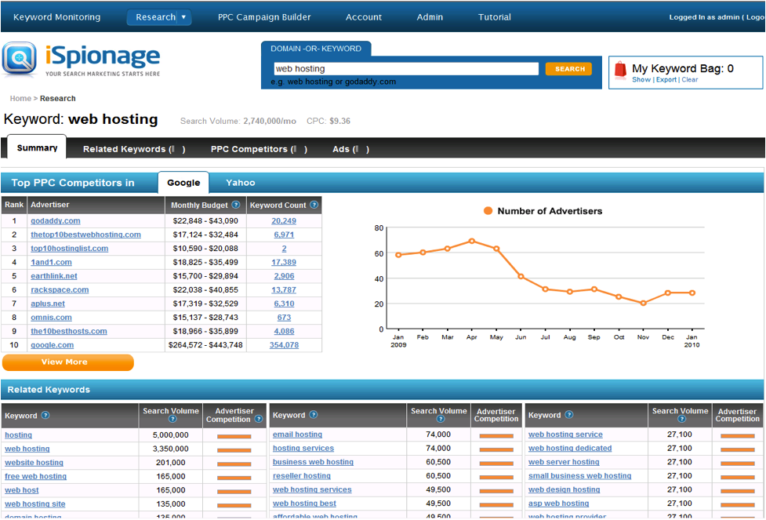Click keyword count 17,389 for 1and1.com

[284, 262]
